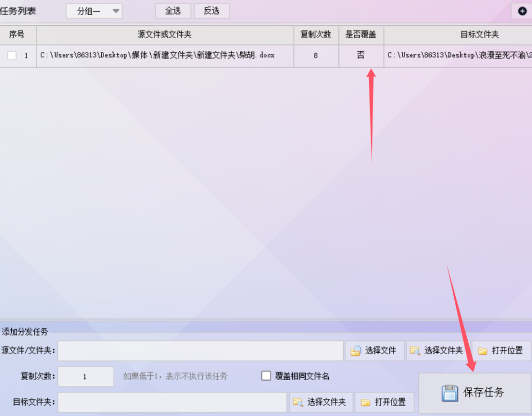Open the 分组一 group dropdown
Viewport: 532px width, 416px height.
(x=94, y=11)
